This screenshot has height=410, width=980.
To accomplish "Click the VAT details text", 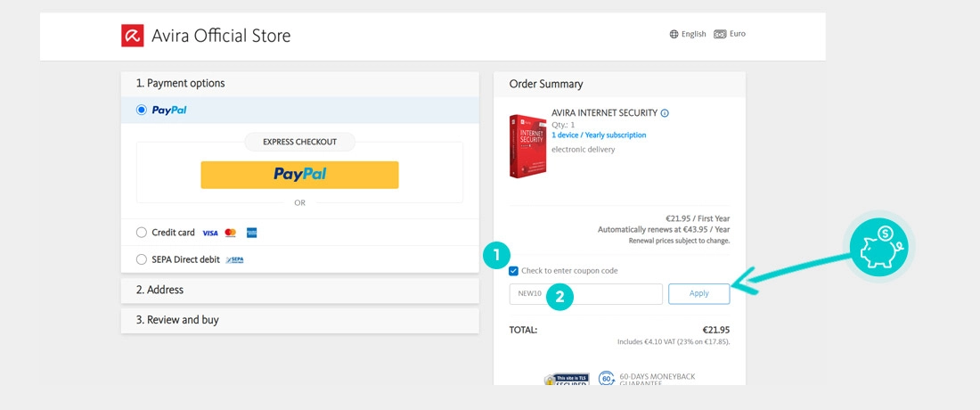I will (x=674, y=342).
